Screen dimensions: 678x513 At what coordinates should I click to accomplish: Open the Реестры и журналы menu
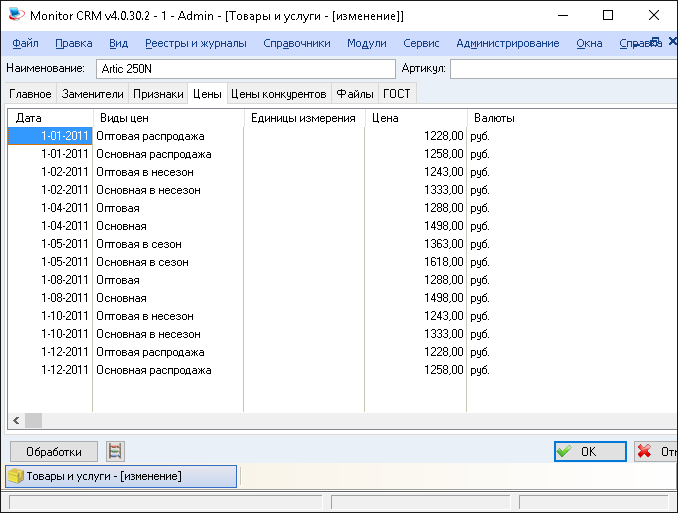point(197,43)
